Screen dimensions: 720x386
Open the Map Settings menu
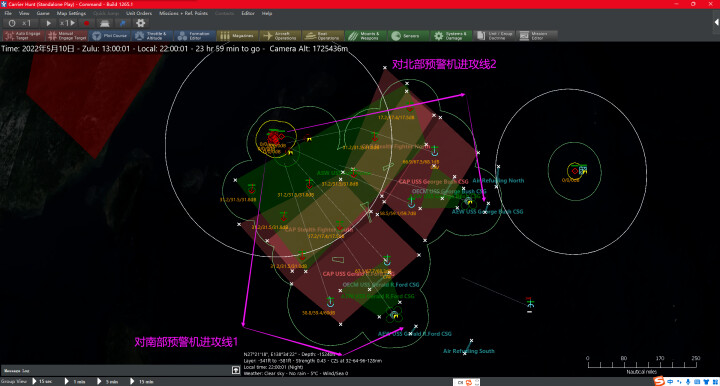71,13
